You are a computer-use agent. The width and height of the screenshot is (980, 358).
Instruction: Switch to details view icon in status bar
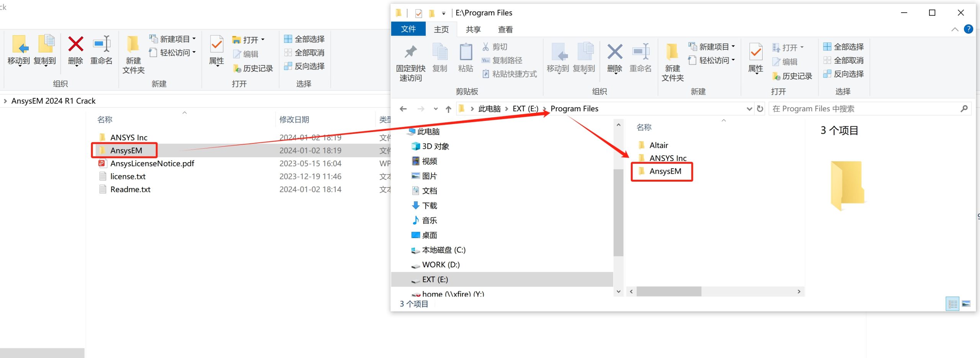[952, 304]
